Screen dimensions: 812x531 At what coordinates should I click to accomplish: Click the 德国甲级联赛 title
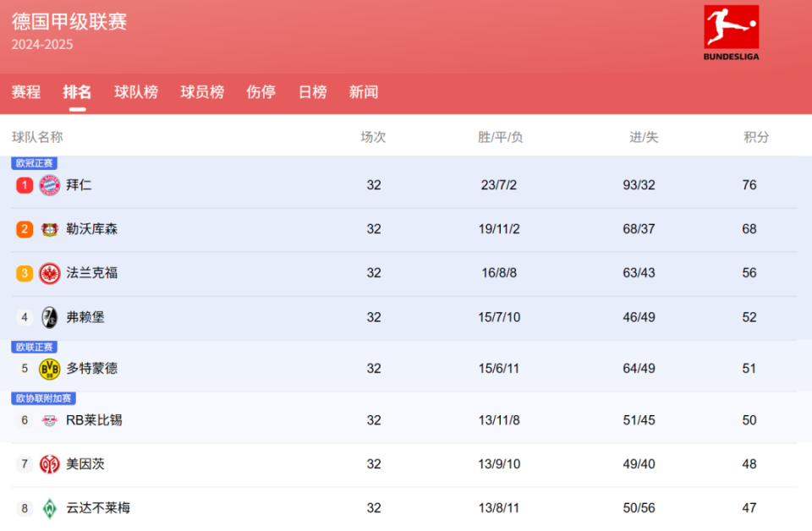[69, 22]
